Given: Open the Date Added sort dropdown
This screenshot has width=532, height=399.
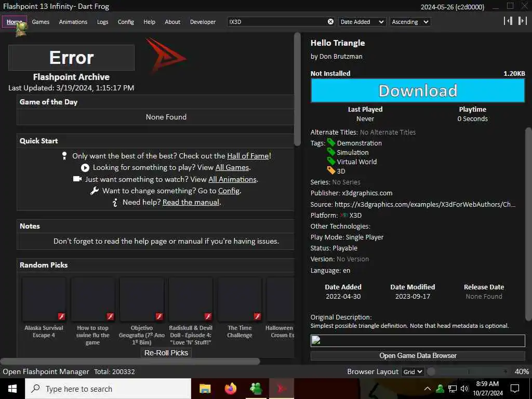Looking at the screenshot, I should click(x=362, y=22).
